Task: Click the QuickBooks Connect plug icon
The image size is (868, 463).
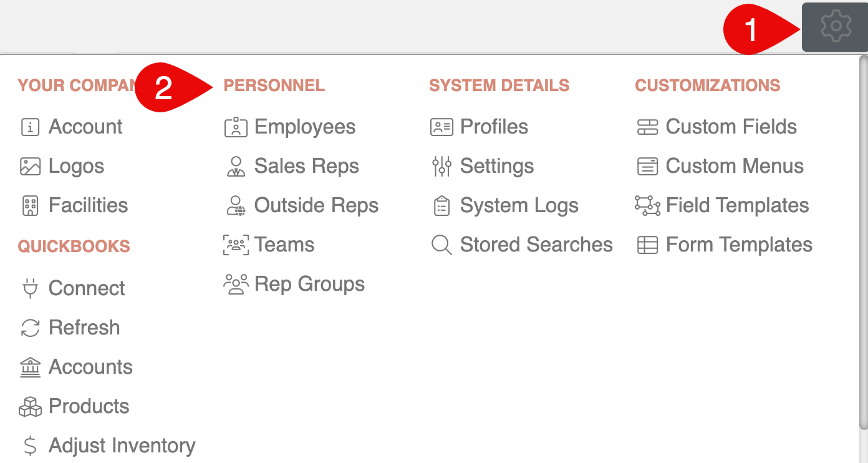Action: click(x=30, y=288)
